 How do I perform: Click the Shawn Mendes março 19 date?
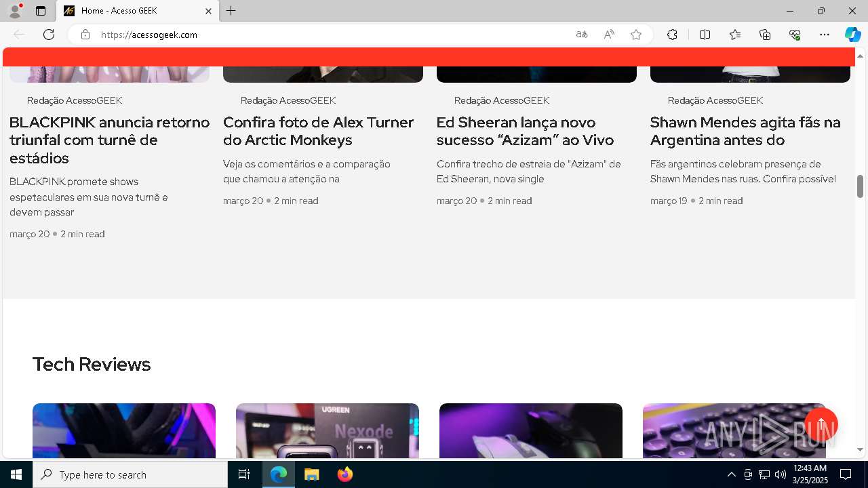tap(669, 201)
